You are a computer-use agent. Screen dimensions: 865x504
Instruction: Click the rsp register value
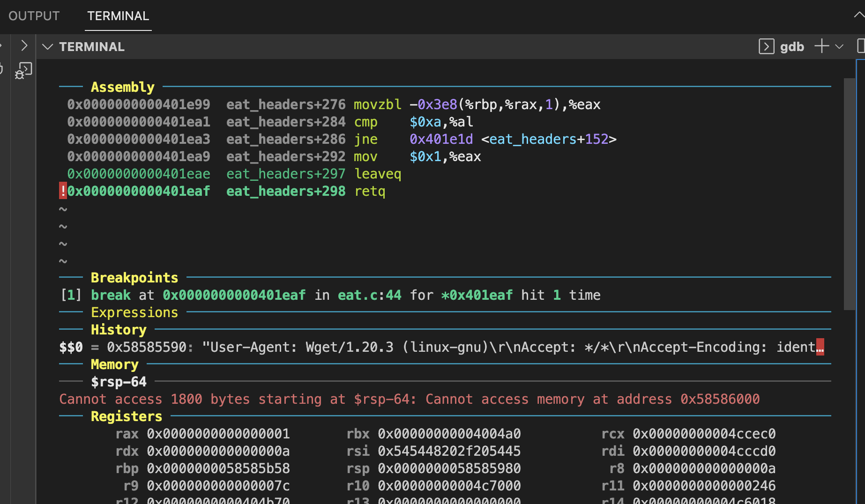pos(449,468)
